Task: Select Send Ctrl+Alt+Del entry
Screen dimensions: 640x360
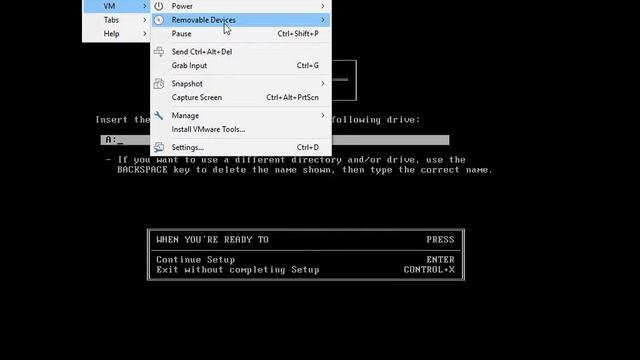Action: click(241, 52)
